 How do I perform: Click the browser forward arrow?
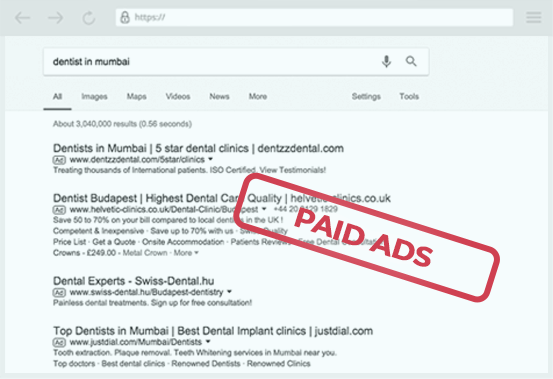coord(56,18)
